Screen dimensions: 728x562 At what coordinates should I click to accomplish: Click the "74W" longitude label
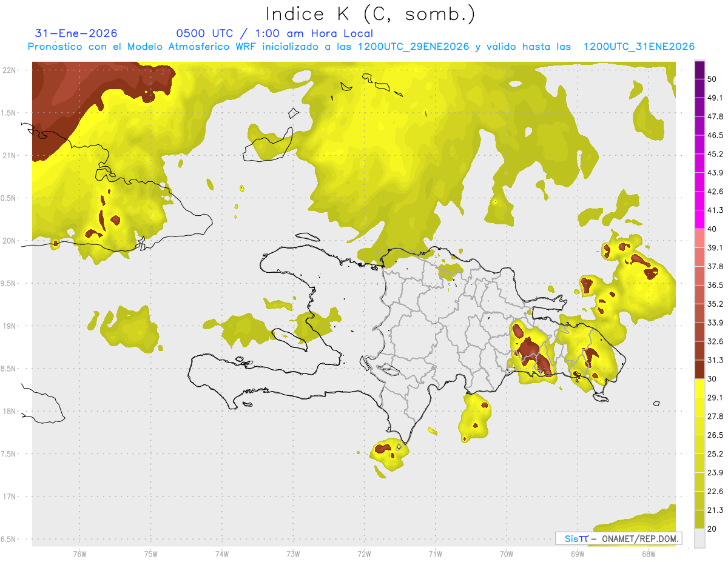click(221, 554)
